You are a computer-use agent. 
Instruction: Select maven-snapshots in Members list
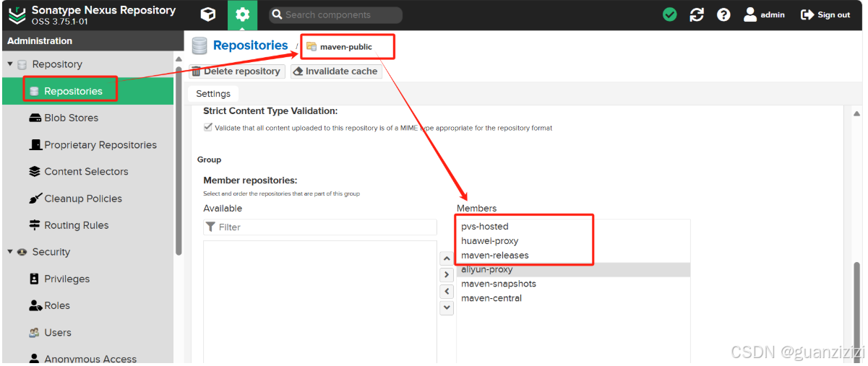(573, 284)
